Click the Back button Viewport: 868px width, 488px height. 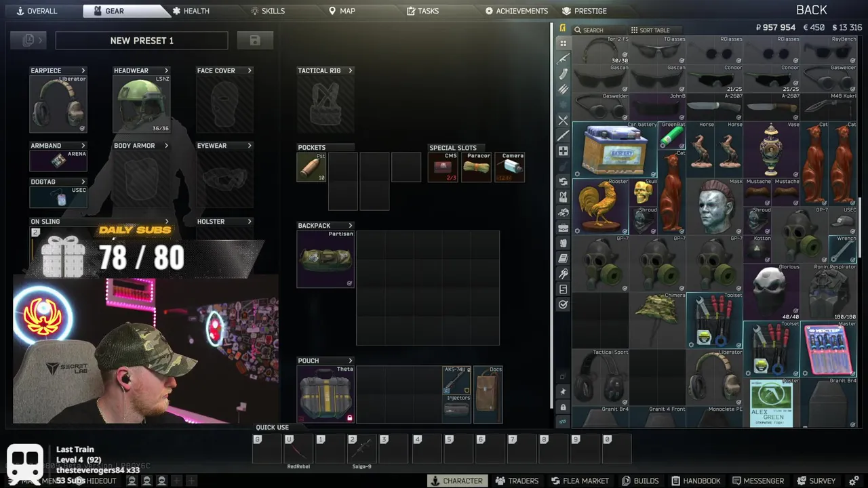coord(811,9)
